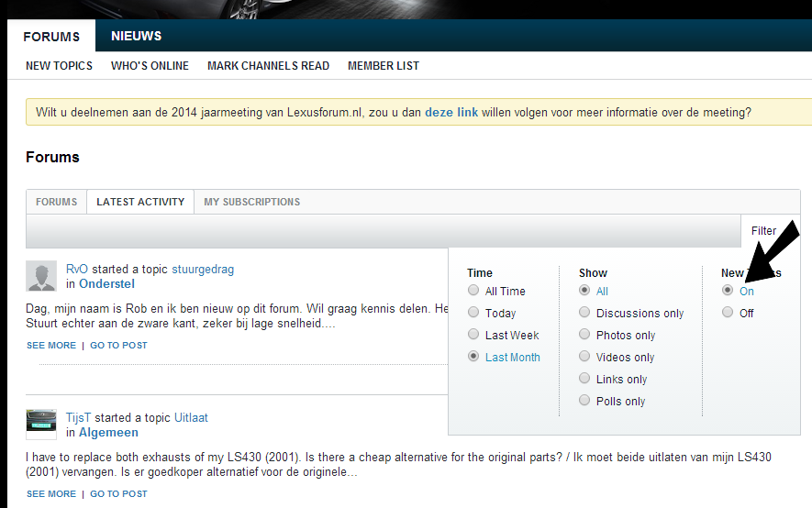
Task: Open Who's Online page
Action: click(x=150, y=66)
